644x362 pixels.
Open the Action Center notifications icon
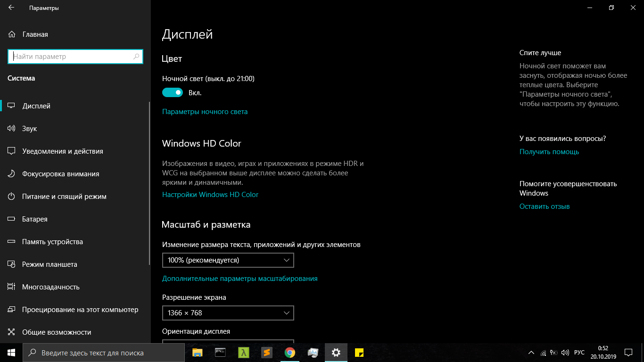point(628,353)
